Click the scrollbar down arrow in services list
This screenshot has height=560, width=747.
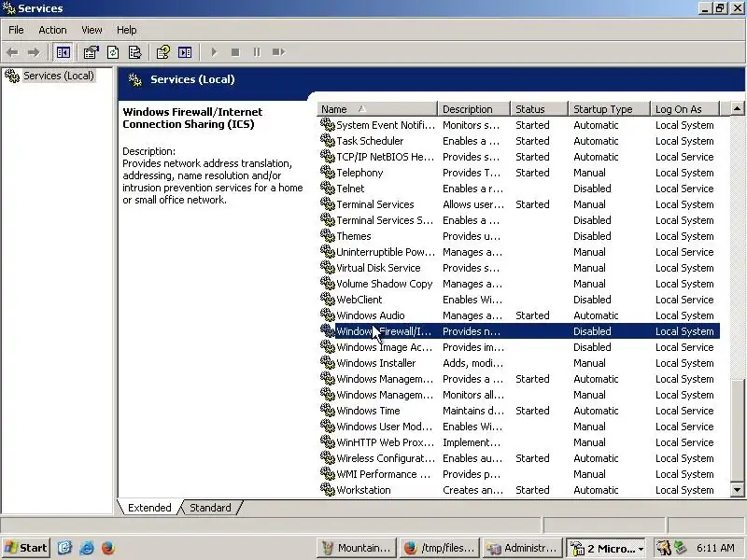737,489
